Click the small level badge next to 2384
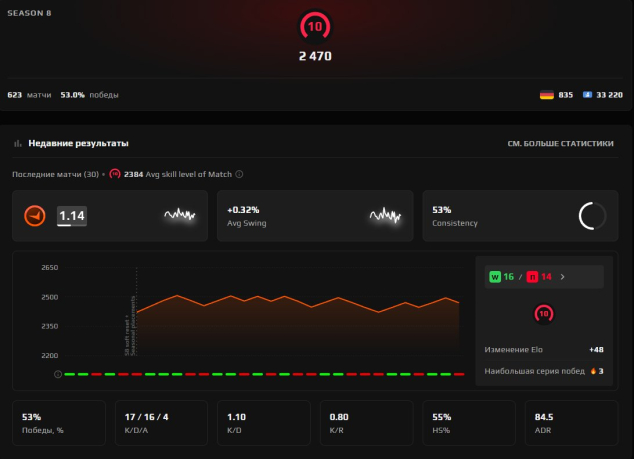The width and height of the screenshot is (634, 459). (x=115, y=174)
